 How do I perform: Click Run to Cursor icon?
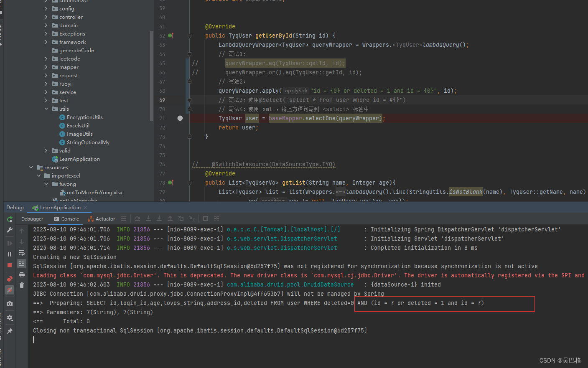click(192, 218)
